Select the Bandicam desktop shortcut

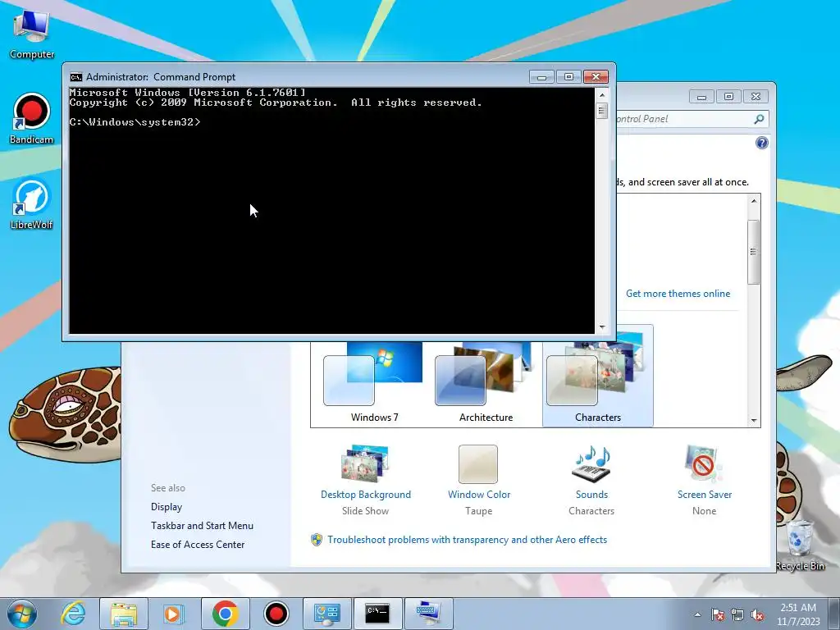[x=32, y=119]
